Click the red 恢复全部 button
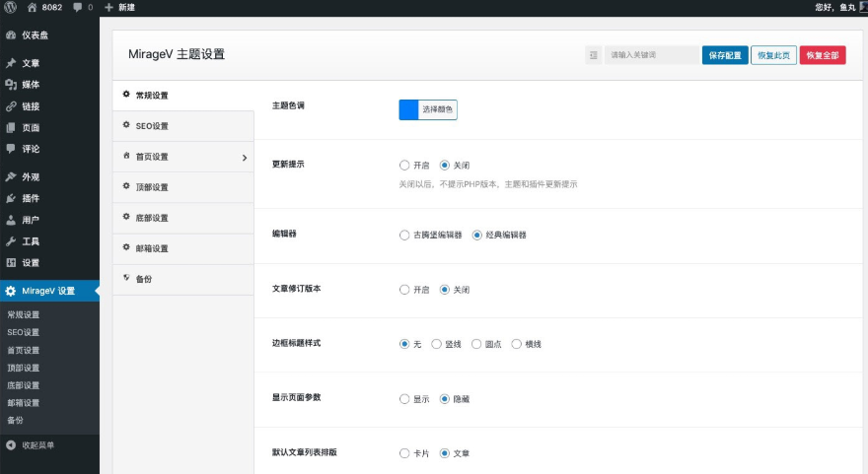868x474 pixels. (822, 55)
